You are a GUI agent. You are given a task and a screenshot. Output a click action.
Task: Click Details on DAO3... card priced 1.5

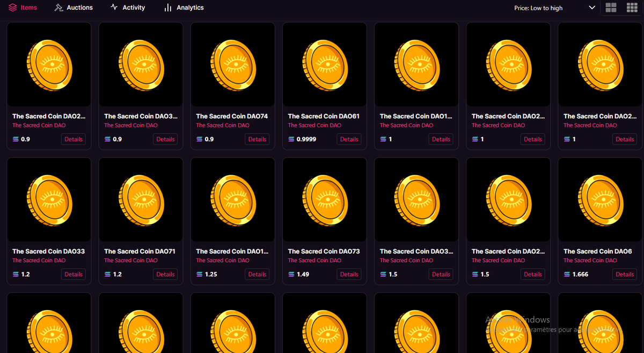pyautogui.click(x=441, y=274)
